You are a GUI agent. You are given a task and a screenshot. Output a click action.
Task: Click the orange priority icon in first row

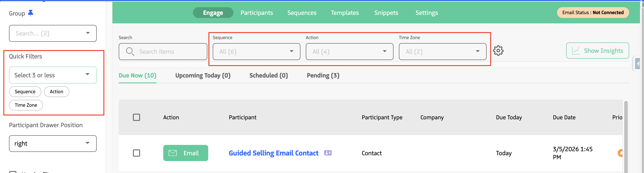[620, 153]
